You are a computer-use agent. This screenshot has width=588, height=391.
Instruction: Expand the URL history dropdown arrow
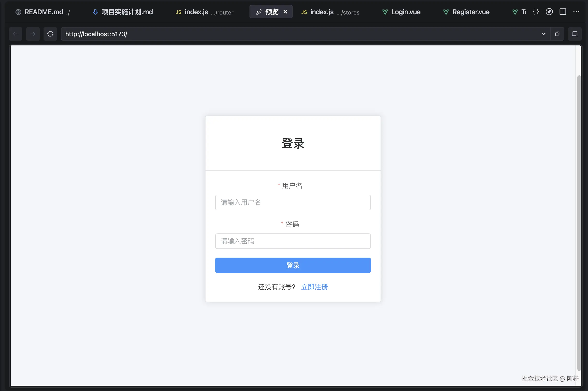pos(543,34)
